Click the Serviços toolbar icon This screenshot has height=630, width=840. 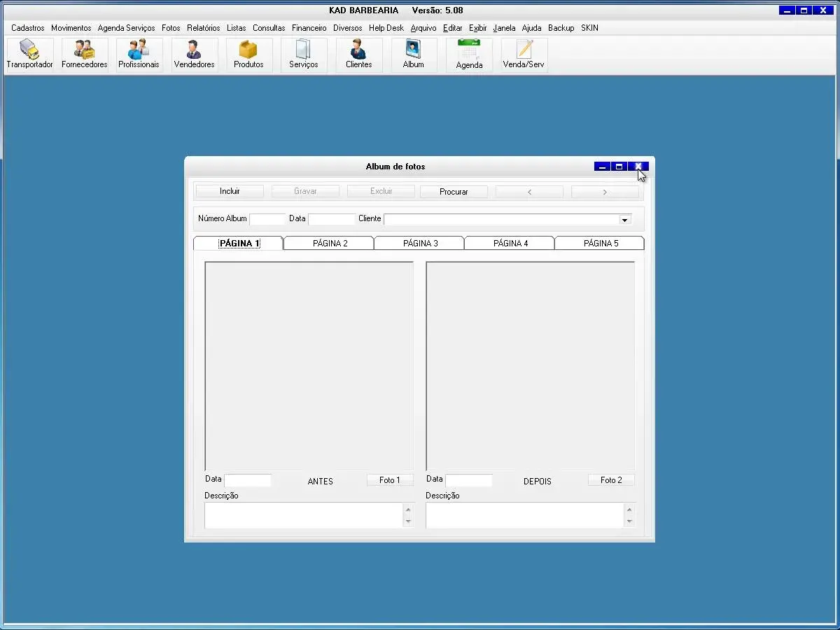pos(303,55)
